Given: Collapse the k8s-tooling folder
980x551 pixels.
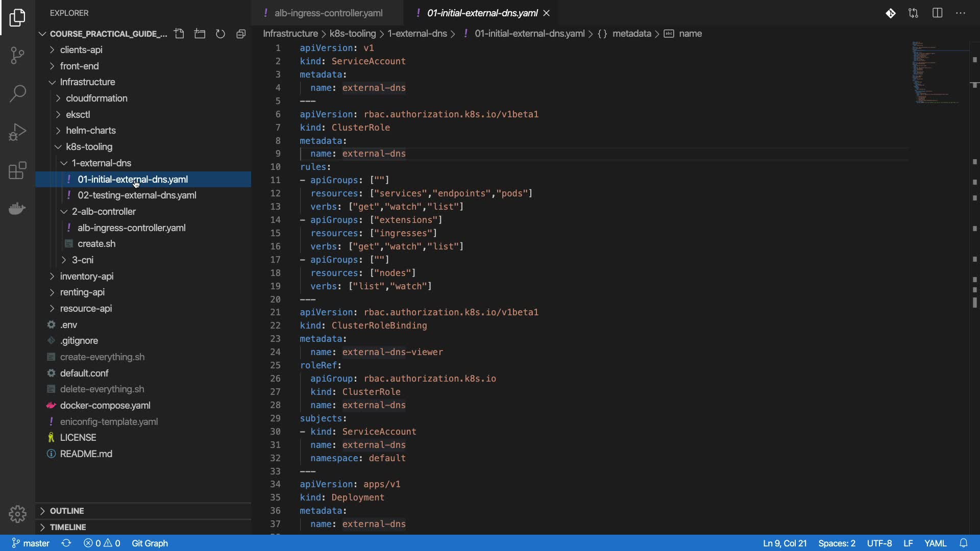Looking at the screenshot, I should (x=89, y=147).
